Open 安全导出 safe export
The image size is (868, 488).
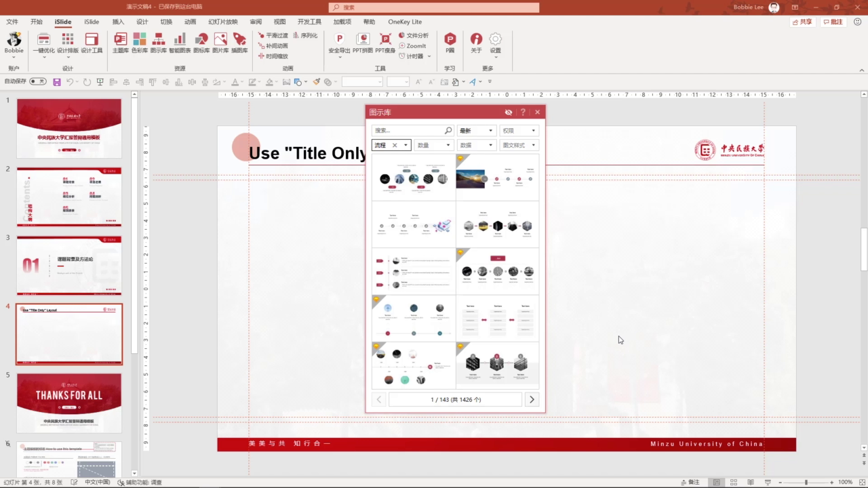[x=340, y=45]
